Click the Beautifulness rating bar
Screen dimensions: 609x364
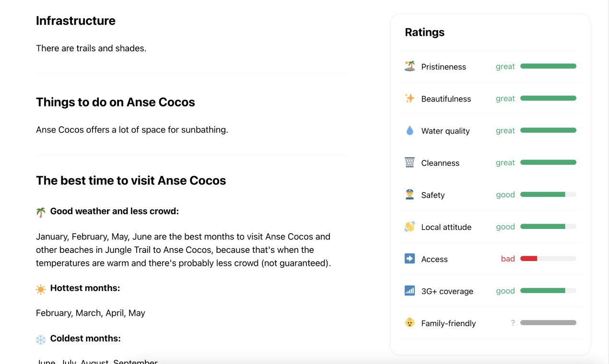[548, 98]
